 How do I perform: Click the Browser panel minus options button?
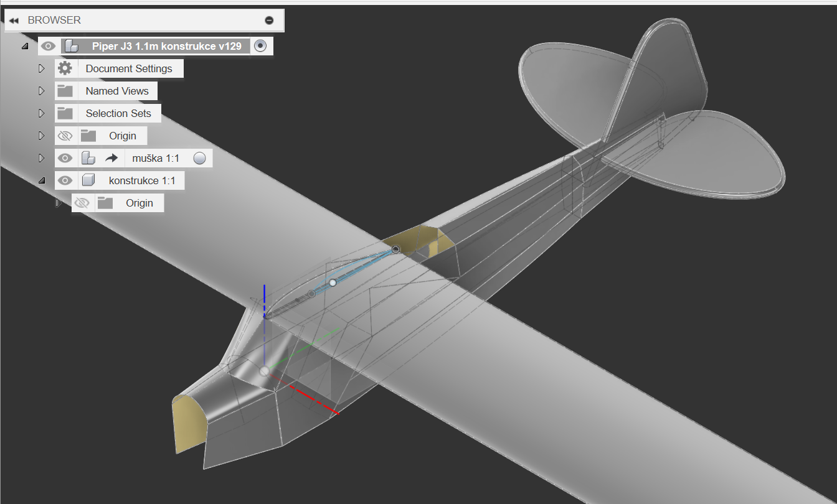tap(269, 21)
